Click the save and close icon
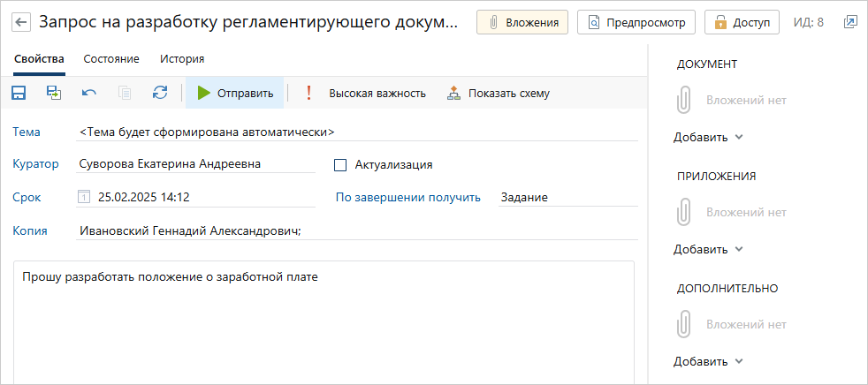The height and width of the screenshot is (385, 868). 54,93
